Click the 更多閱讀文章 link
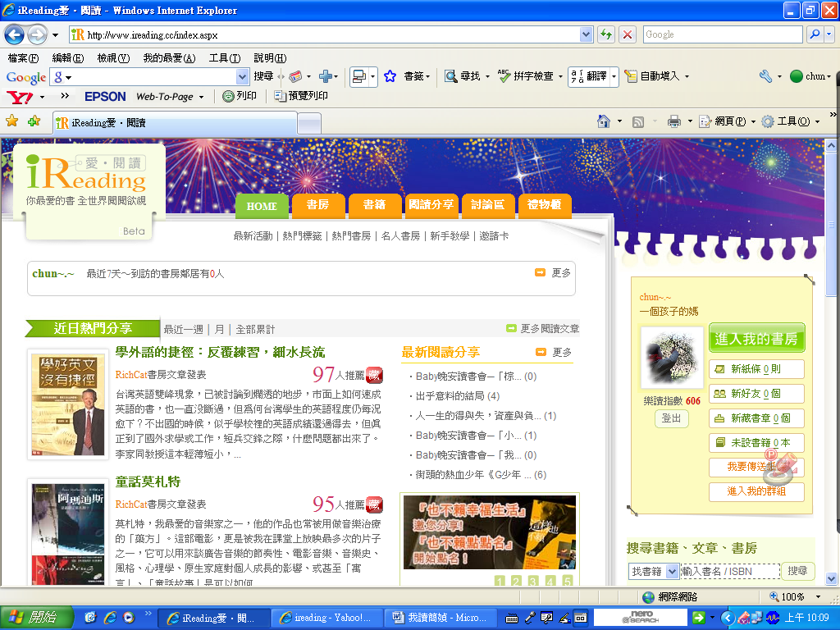The height and width of the screenshot is (630, 840). coord(550,328)
